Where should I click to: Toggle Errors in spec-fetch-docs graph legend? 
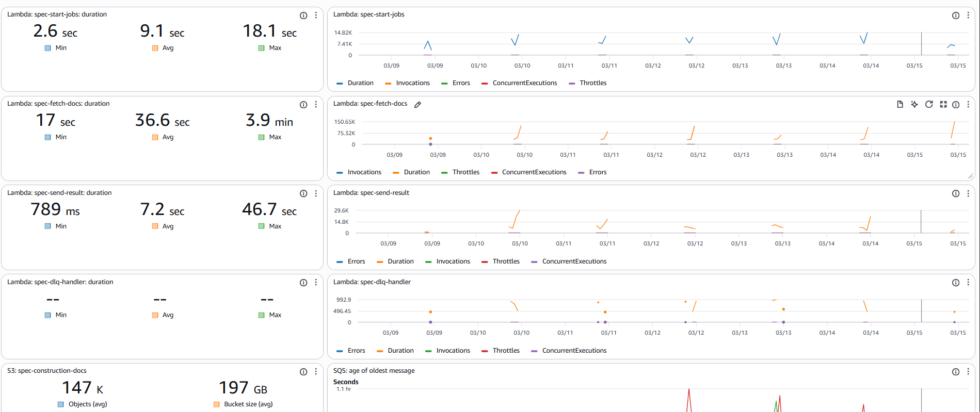(x=592, y=172)
